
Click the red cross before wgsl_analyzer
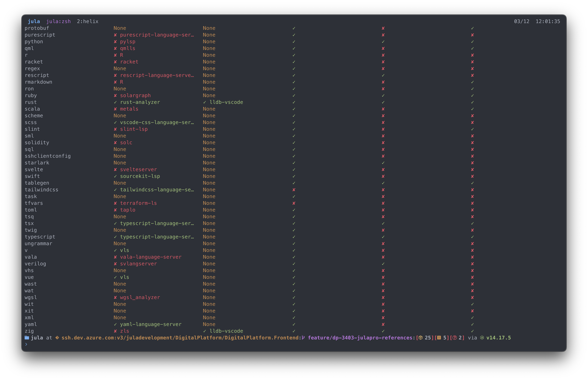(x=115, y=297)
